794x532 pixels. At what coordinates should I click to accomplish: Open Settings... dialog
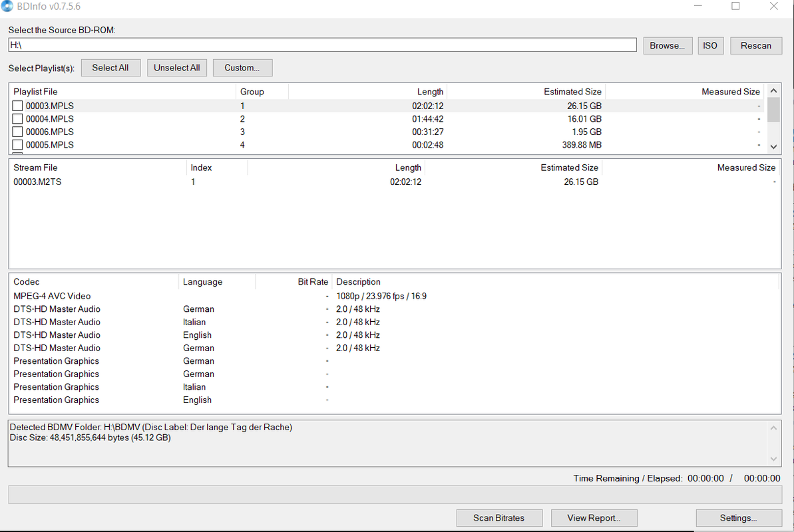738,518
